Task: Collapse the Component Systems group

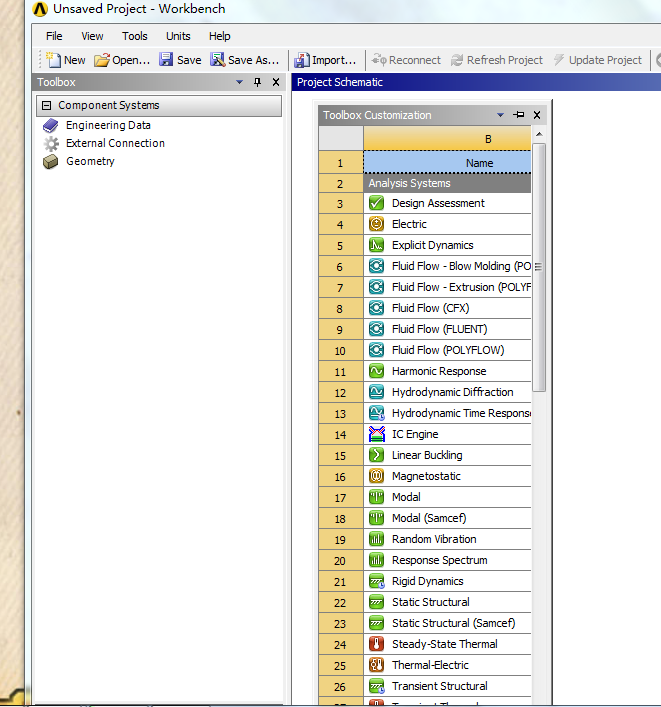Action: 46,105
